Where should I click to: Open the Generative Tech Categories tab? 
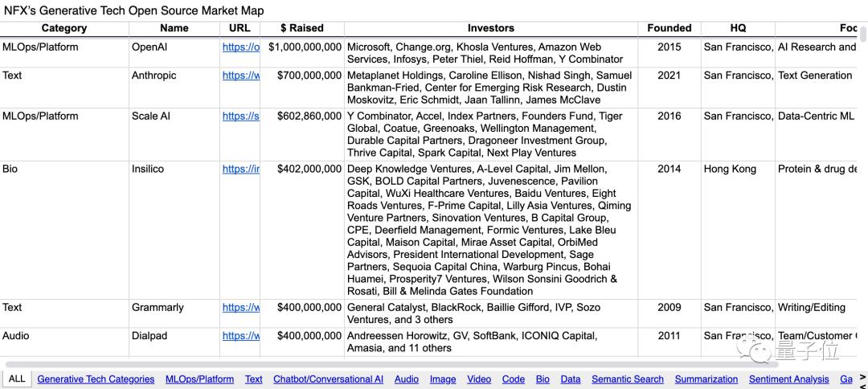96,379
